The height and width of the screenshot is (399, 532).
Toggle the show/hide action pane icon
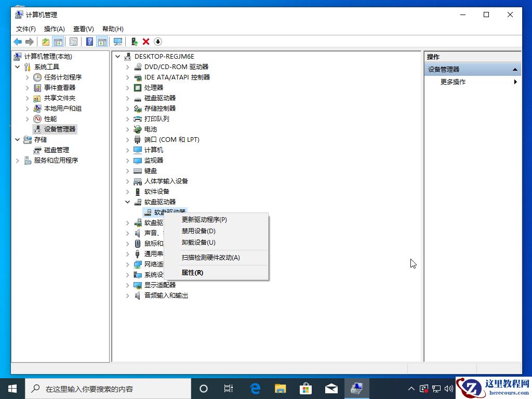pos(102,42)
